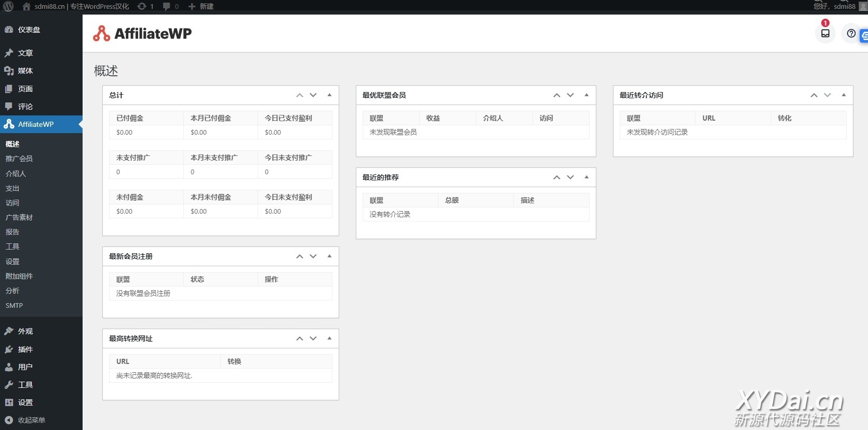Click the WordPress logo in admin bar
Screen dimensions: 868x430
pyautogui.click(x=8, y=6)
